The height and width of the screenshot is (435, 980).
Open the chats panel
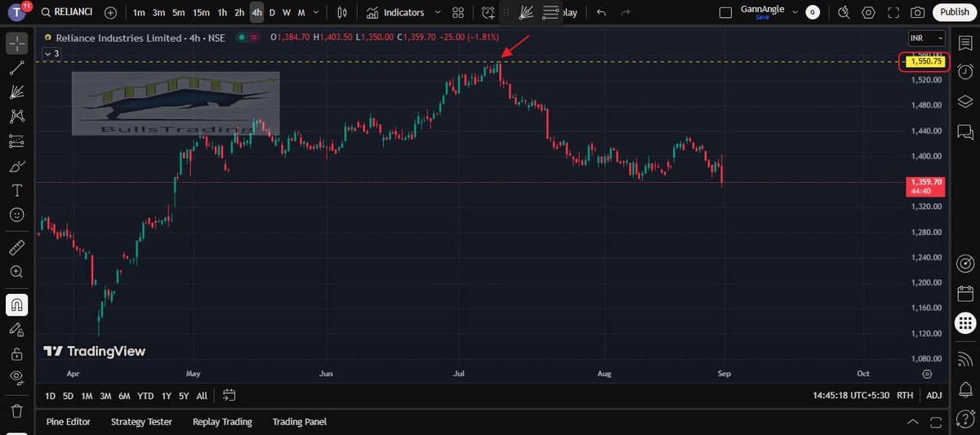tap(965, 131)
